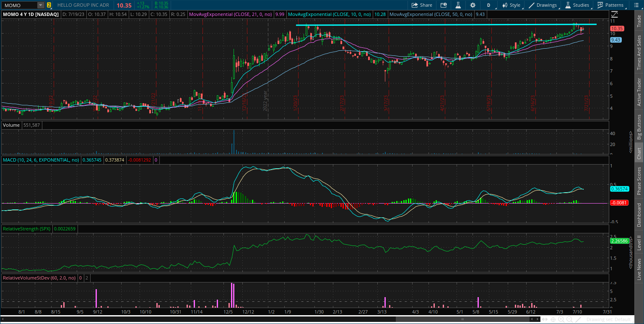
Task: Click the +1.27% percent change value
Action: point(143,7)
